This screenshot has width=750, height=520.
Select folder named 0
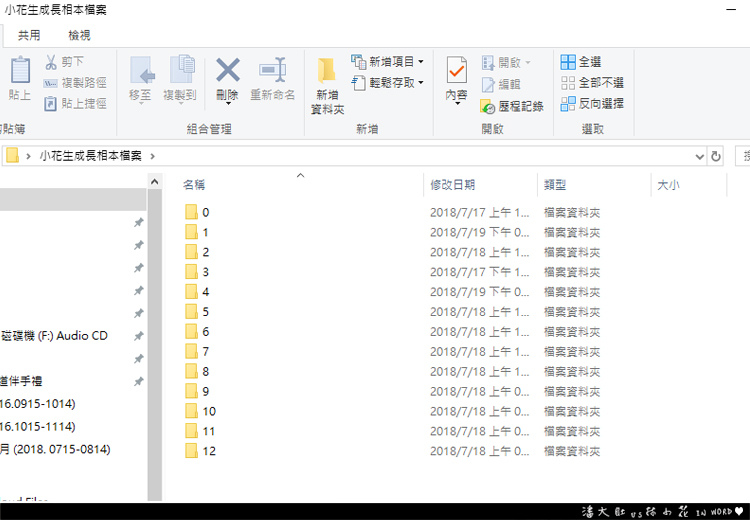[x=197, y=212]
